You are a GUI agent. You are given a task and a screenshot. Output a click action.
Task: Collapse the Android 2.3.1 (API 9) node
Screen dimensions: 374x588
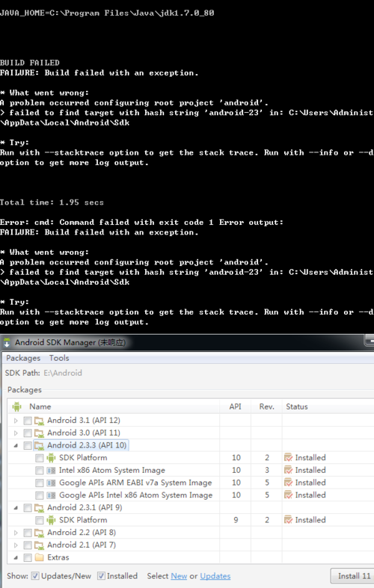pyautogui.click(x=16, y=508)
